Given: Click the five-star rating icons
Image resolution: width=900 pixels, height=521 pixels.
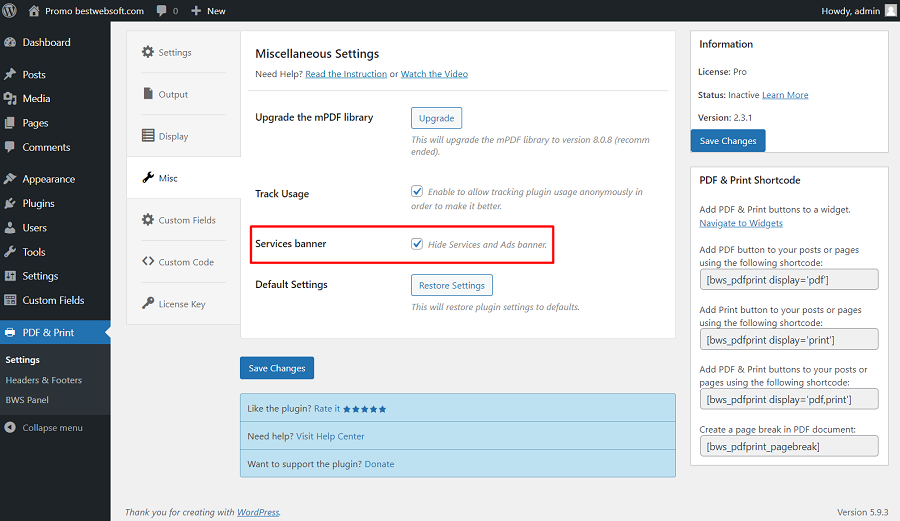Looking at the screenshot, I should [364, 409].
